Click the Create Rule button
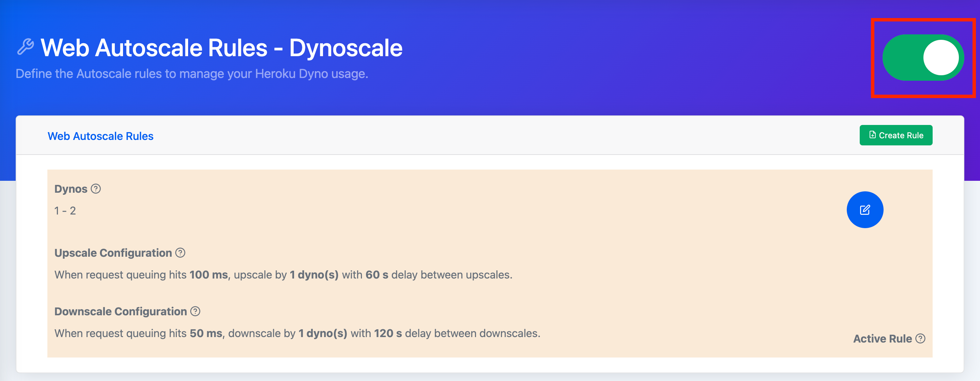 tap(895, 136)
